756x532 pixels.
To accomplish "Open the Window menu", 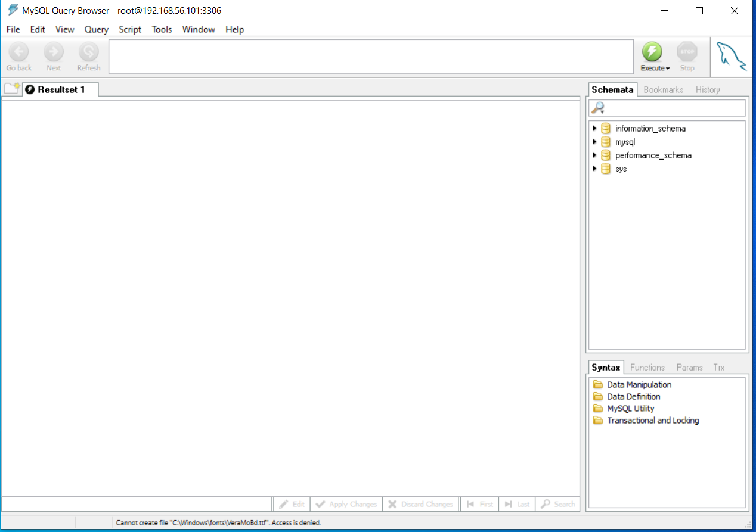I will coord(199,29).
